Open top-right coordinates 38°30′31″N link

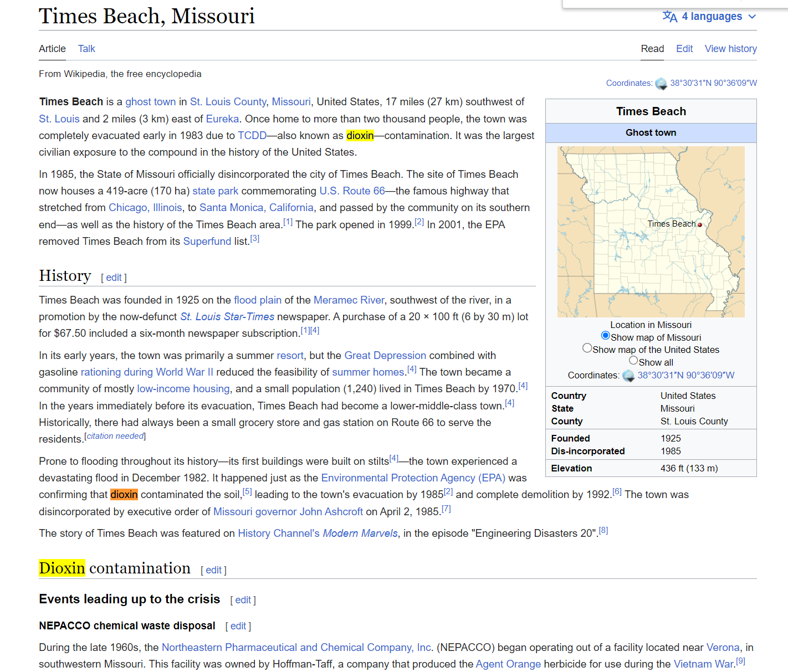[713, 83]
